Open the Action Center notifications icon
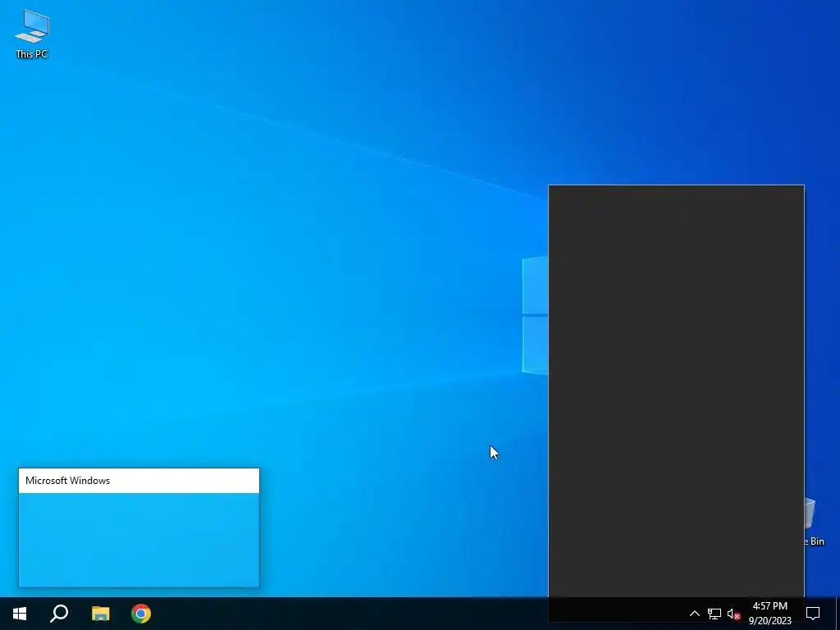 pos(813,614)
